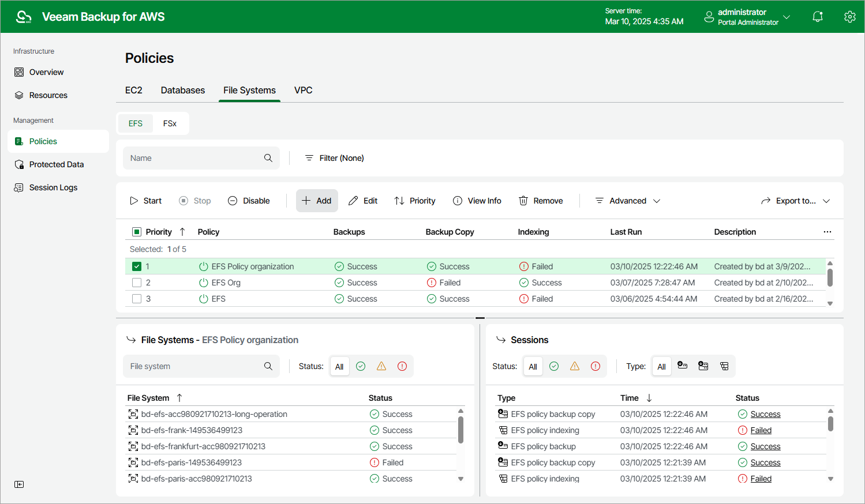This screenshot has width=865, height=504.
Task: Open the Export to dropdown
Action: pos(796,201)
